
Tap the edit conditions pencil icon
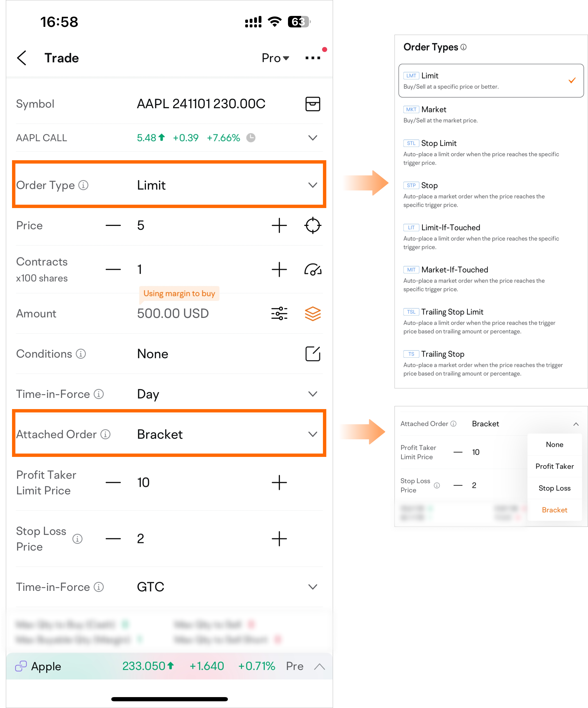click(310, 353)
